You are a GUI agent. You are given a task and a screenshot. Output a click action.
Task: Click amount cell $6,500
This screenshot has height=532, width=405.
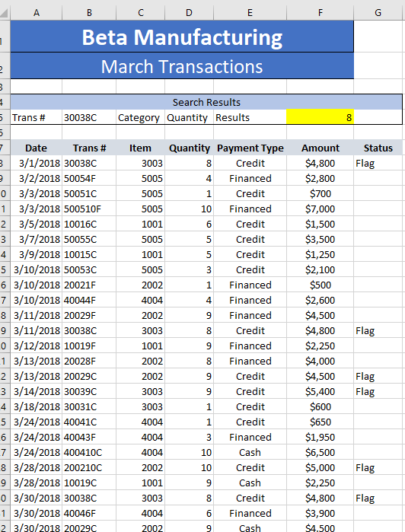tap(320, 452)
